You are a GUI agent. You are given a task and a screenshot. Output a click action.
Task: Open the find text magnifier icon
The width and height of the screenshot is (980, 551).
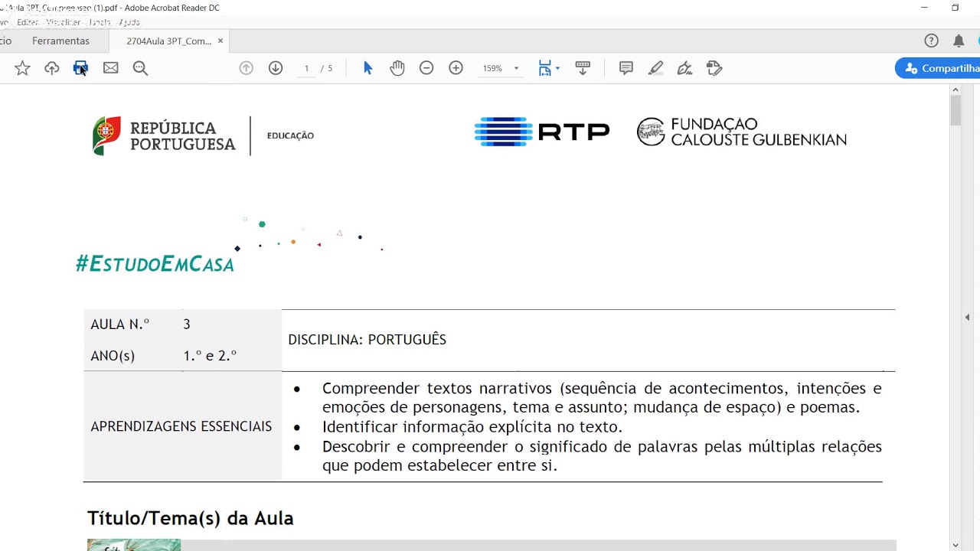tap(140, 68)
